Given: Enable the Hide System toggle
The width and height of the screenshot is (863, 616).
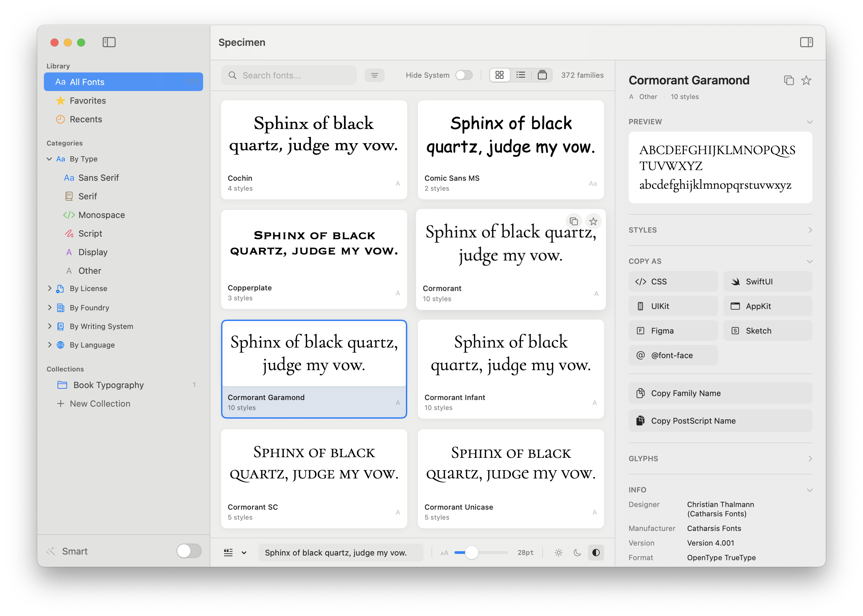Looking at the screenshot, I should pyautogui.click(x=463, y=75).
